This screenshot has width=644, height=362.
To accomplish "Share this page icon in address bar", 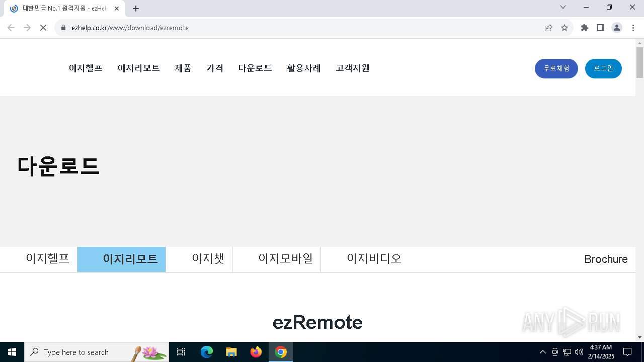I will (x=548, y=28).
